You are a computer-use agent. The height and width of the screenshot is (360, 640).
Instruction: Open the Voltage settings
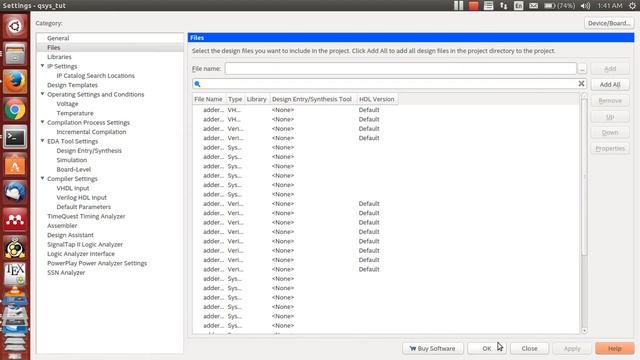click(x=67, y=104)
